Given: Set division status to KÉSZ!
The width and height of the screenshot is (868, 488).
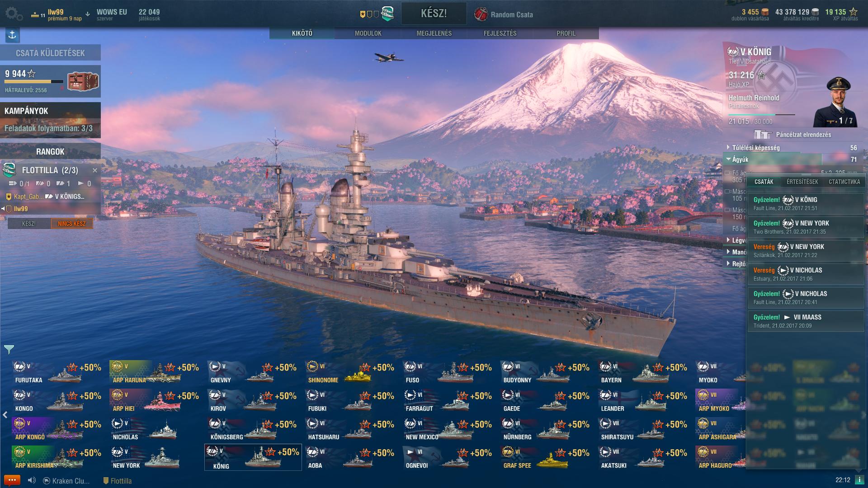Looking at the screenshot, I should (28, 224).
